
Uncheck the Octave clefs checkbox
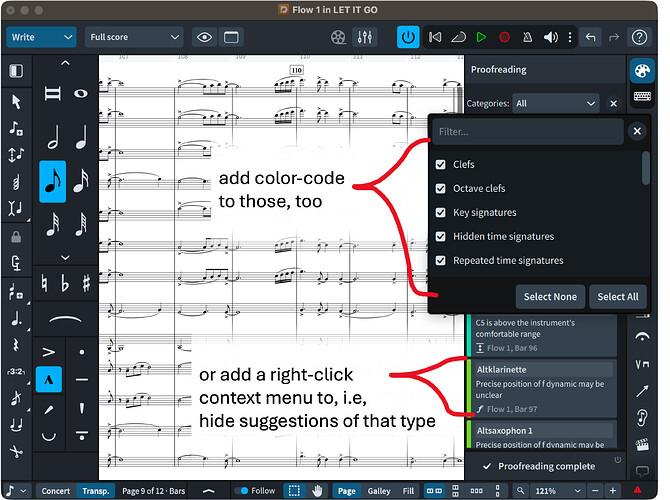click(x=441, y=188)
